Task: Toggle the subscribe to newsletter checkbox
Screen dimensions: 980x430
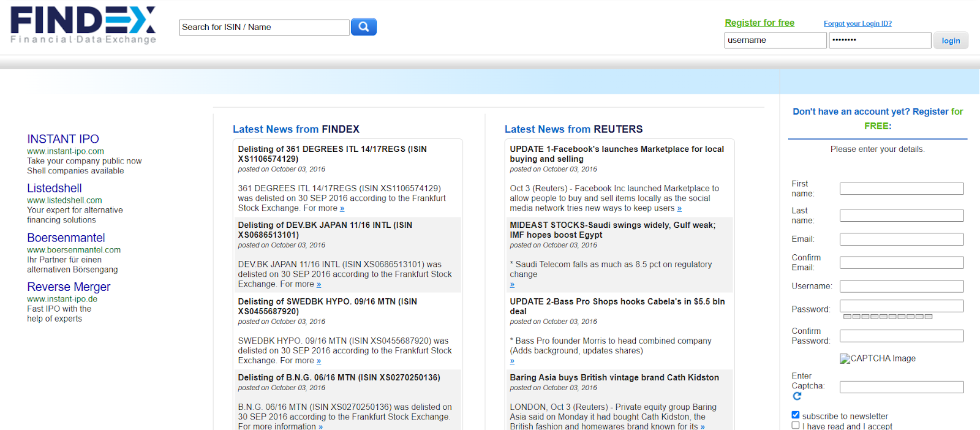Action: (796, 415)
